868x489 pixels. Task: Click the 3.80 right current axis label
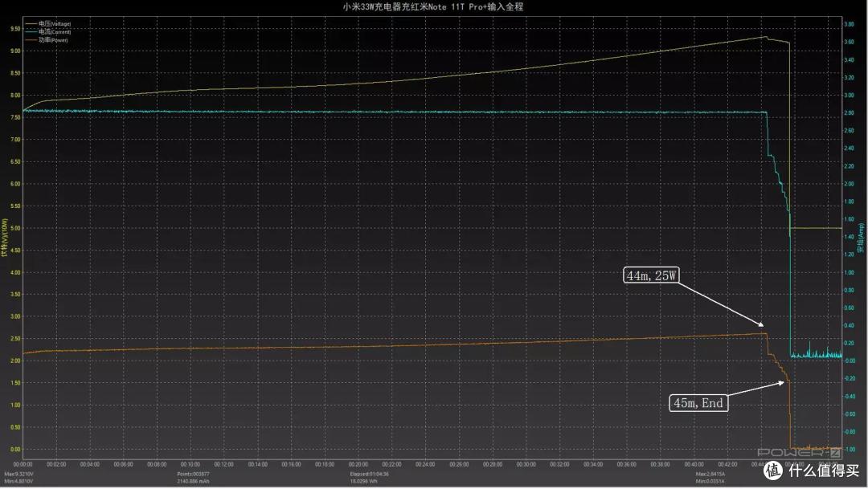click(x=849, y=24)
